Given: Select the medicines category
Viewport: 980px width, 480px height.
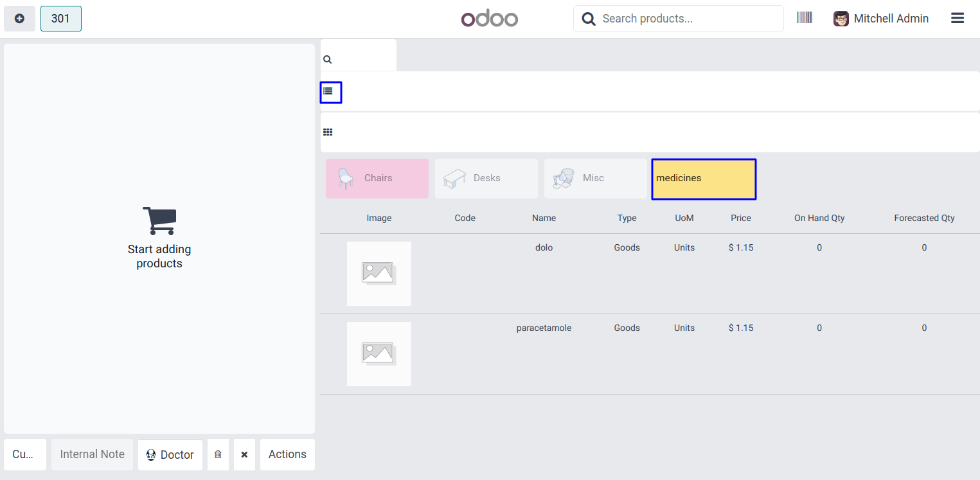Looking at the screenshot, I should coord(704,179).
